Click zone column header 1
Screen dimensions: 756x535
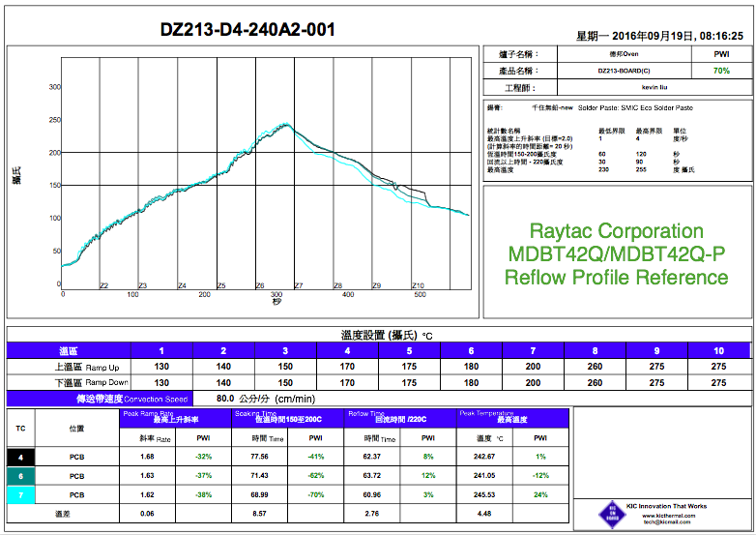(161, 351)
